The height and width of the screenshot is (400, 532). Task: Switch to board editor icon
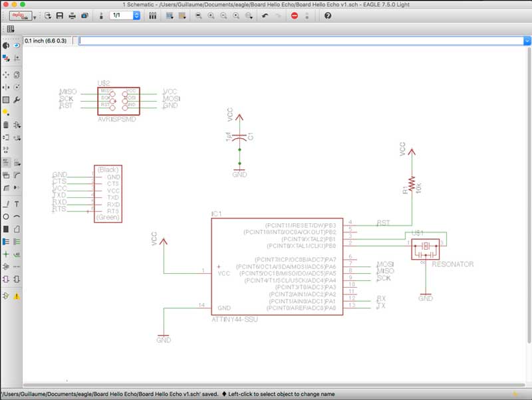tap(101, 15)
